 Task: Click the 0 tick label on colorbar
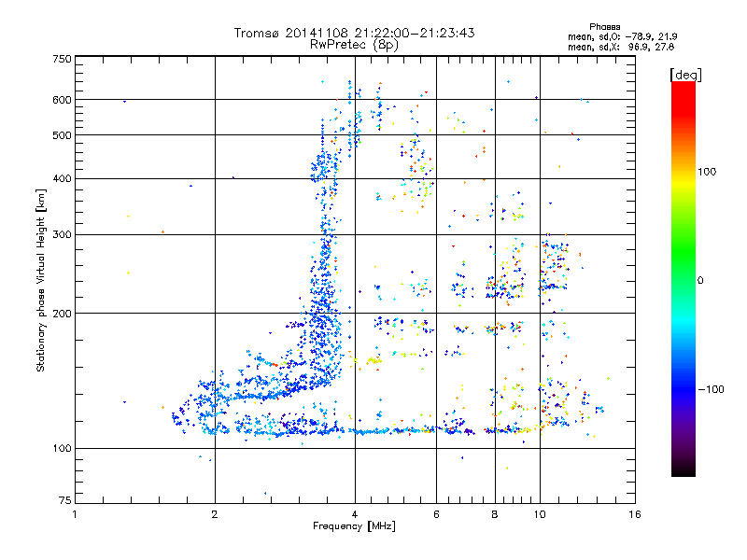[703, 280]
